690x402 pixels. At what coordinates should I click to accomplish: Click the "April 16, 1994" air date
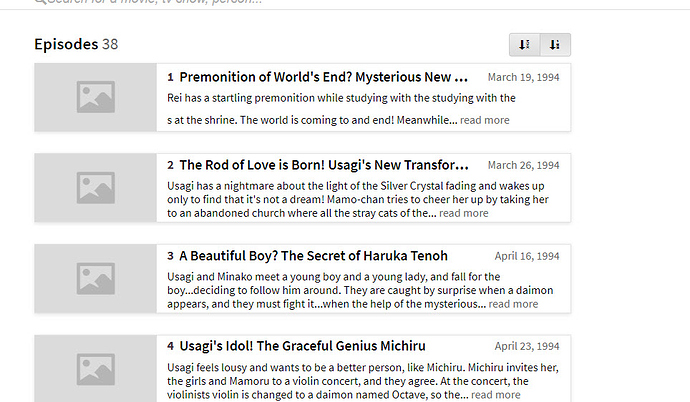tap(527, 256)
